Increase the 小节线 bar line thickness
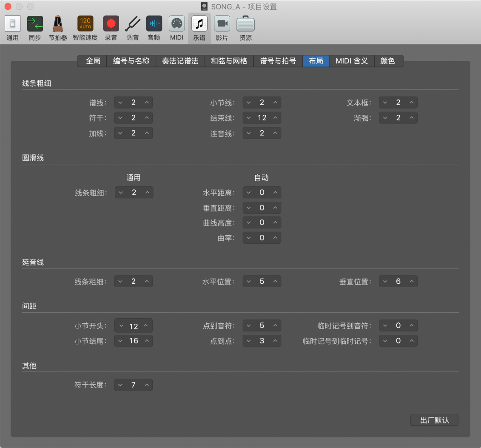 (275, 103)
